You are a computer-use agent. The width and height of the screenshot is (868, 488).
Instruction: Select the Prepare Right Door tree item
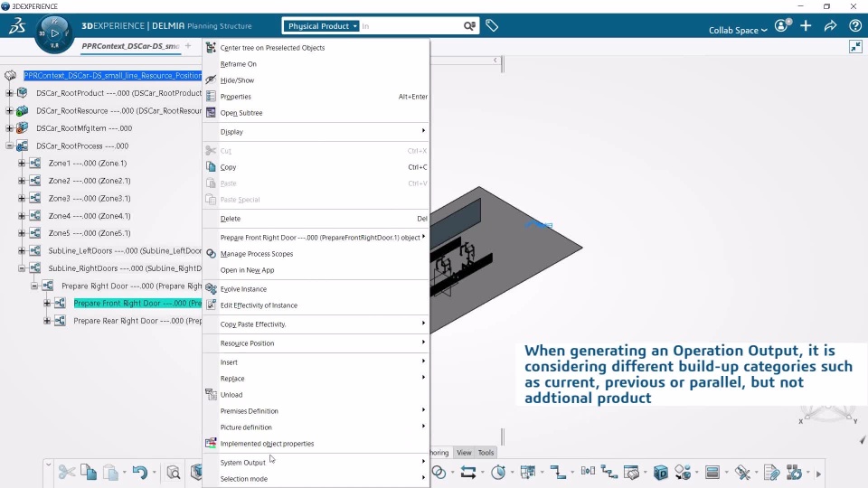pos(131,286)
